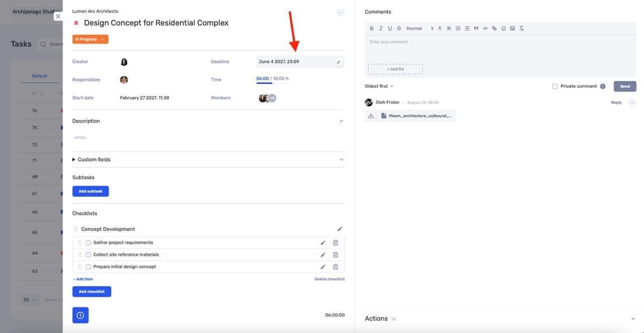
Task: Open the ifteam_architecture_outbound attachment
Action: (x=417, y=116)
